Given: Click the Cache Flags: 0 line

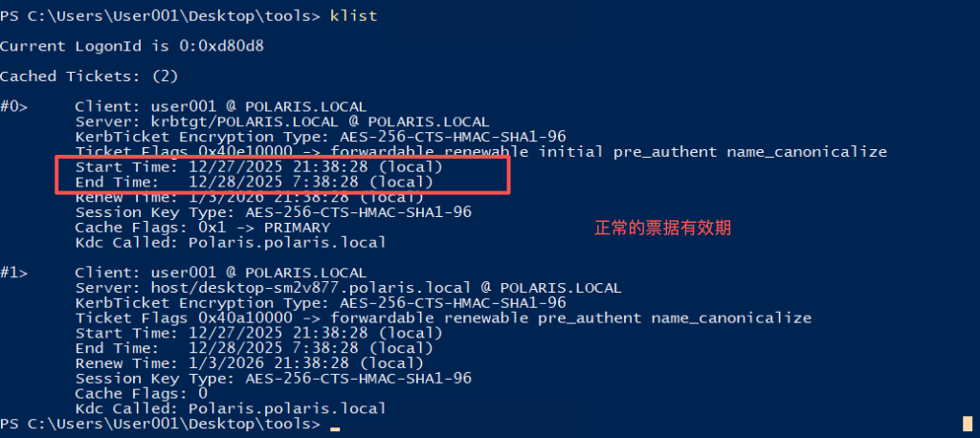Looking at the screenshot, I should point(140,393).
